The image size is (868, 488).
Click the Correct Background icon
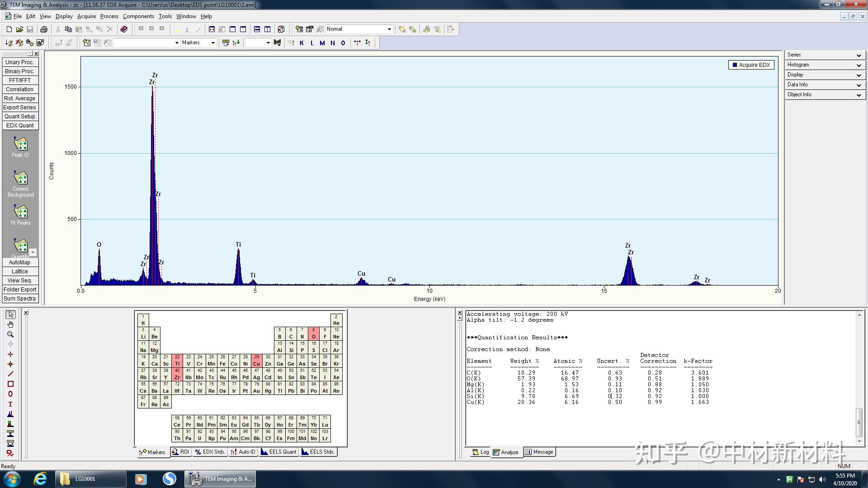[20, 178]
